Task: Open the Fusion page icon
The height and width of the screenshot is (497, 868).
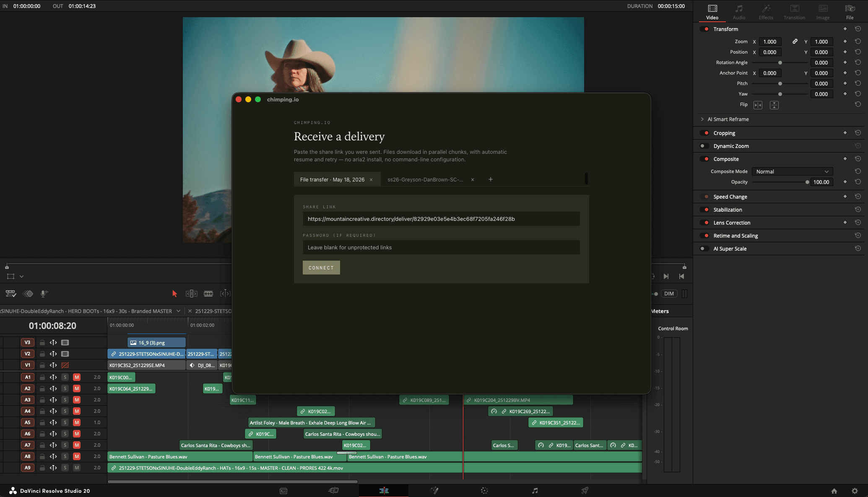Action: 434,491
